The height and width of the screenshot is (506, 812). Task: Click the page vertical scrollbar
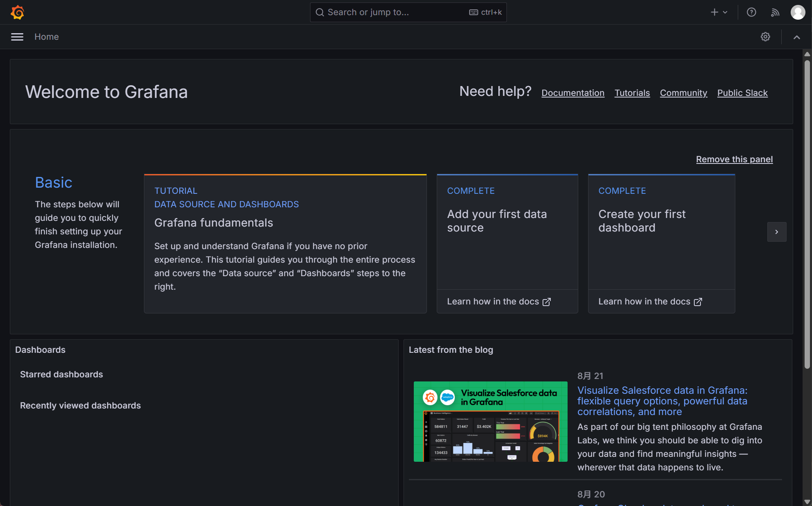(807, 215)
